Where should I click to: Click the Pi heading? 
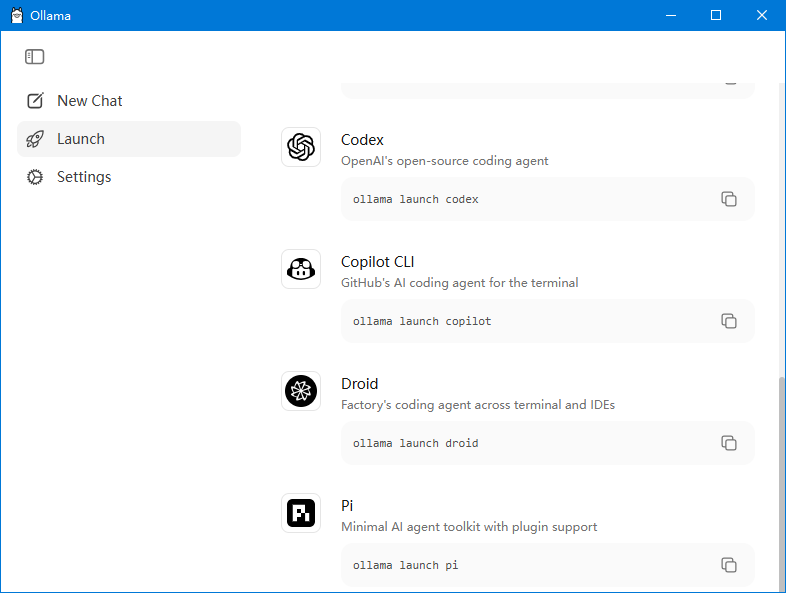(x=347, y=506)
